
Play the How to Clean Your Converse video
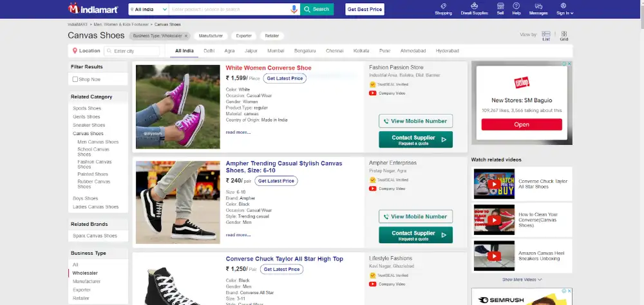point(494,220)
